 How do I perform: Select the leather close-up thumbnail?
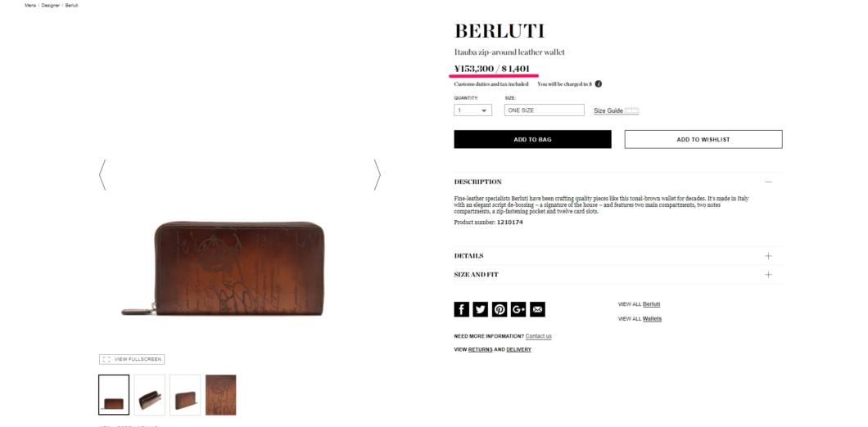tap(221, 395)
